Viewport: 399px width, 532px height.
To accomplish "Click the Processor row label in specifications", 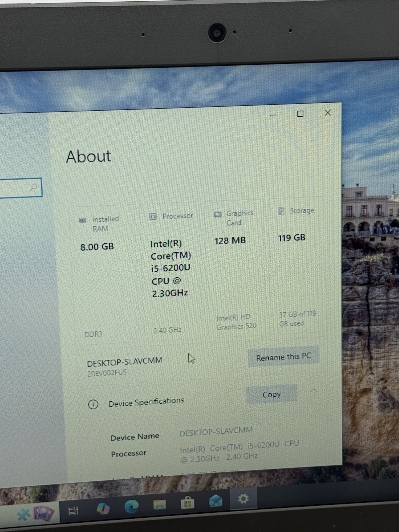I will (x=129, y=454).
